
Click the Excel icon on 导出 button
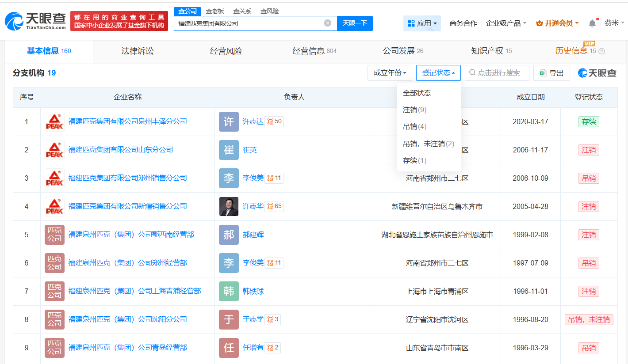(543, 73)
